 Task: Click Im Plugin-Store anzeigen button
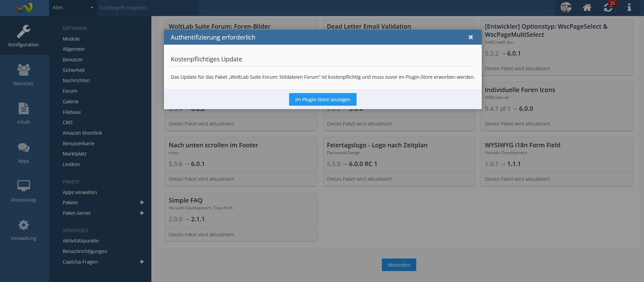tap(323, 100)
